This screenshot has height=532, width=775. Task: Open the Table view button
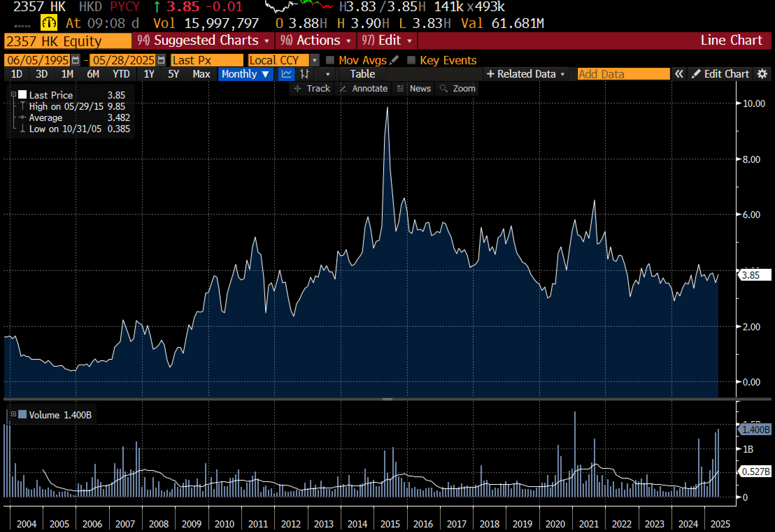[362, 74]
